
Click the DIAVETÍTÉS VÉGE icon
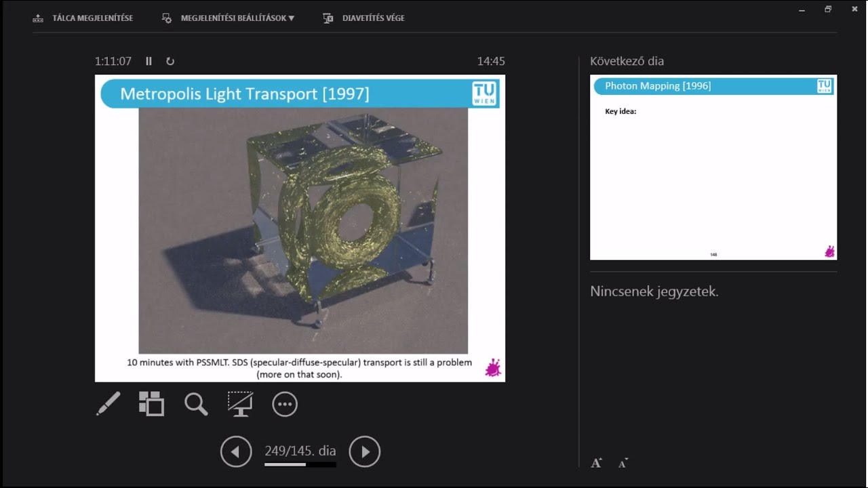point(326,18)
